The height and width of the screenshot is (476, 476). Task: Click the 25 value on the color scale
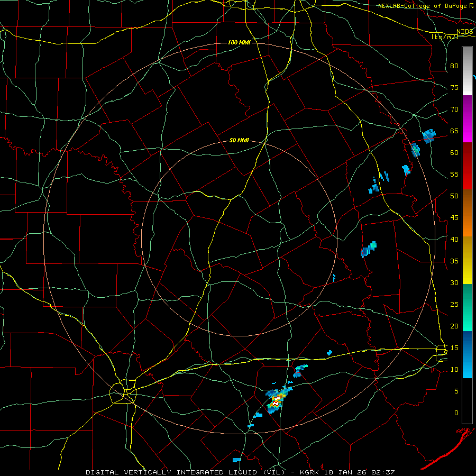coord(454,304)
